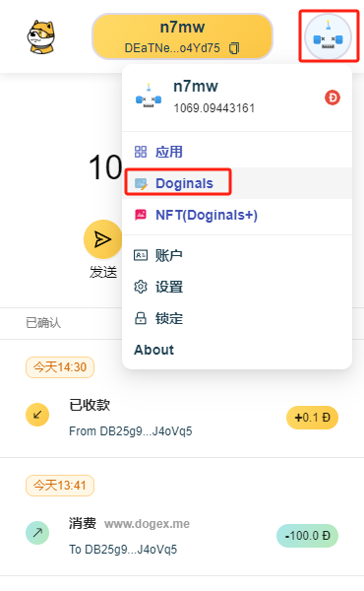Open 设置 settings entry
The image size is (364, 591).
[237, 287]
